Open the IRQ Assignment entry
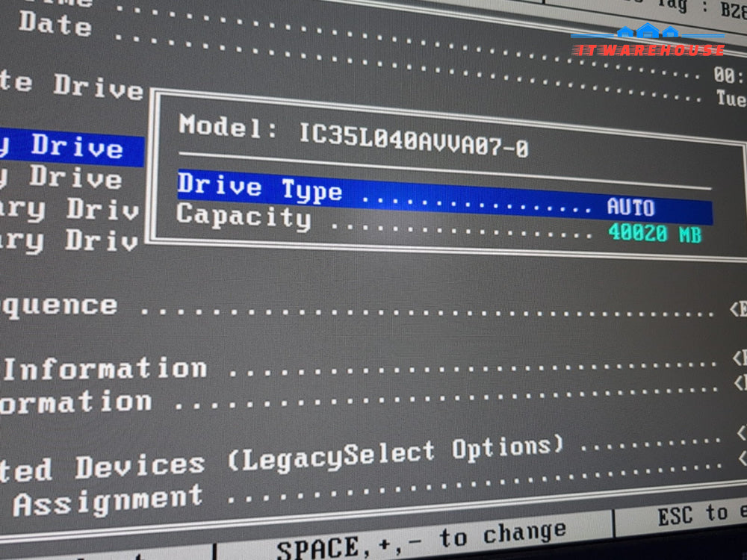This screenshot has width=747, height=560. [108, 500]
